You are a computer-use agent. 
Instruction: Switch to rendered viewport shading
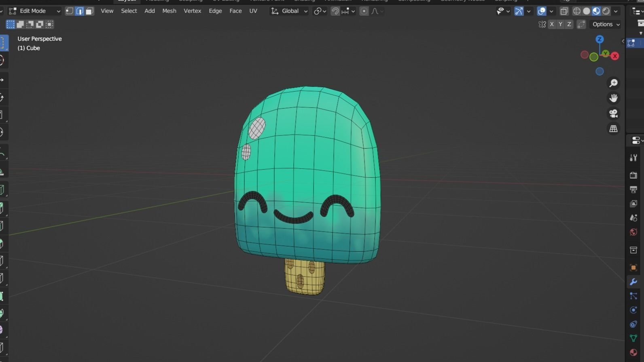(606, 11)
